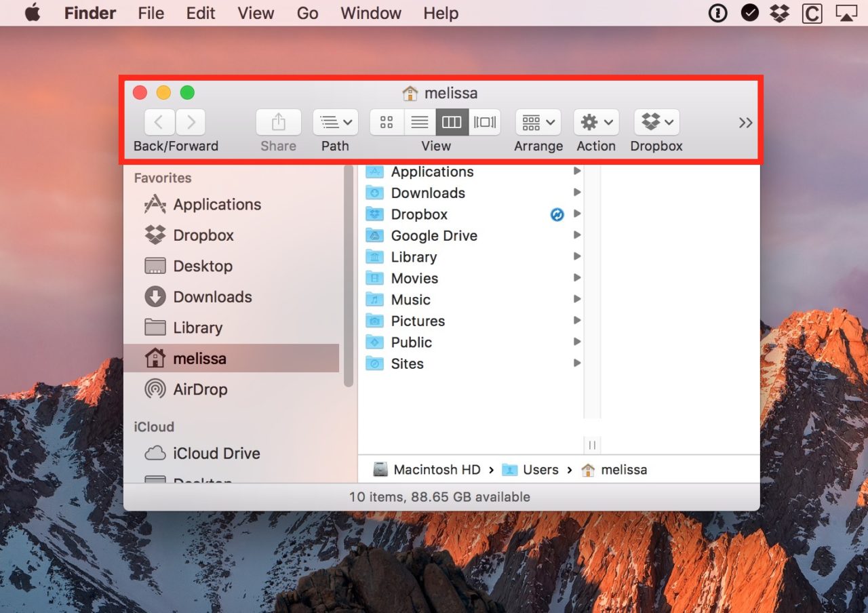Screen dimensions: 868x613
Task: Open Downloads from the sidebar
Action: pos(211,297)
